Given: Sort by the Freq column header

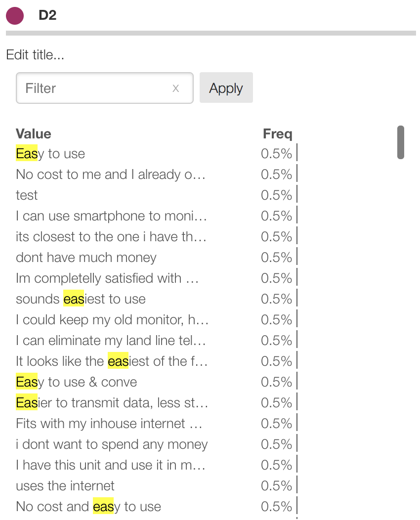Looking at the screenshot, I should click(x=277, y=133).
